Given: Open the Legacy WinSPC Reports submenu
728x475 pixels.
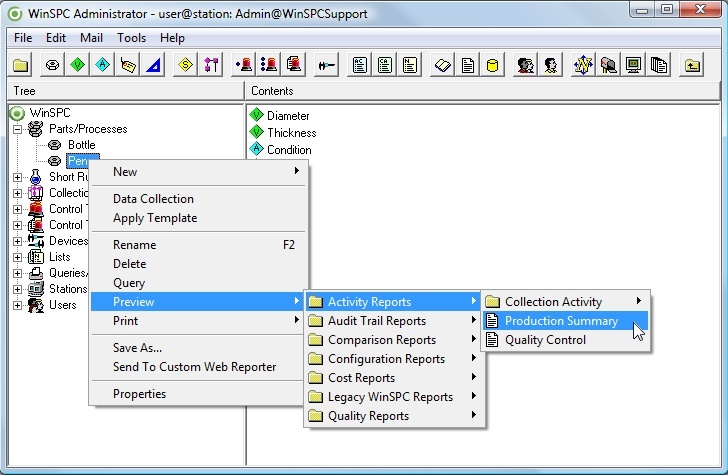Looking at the screenshot, I should [x=394, y=397].
